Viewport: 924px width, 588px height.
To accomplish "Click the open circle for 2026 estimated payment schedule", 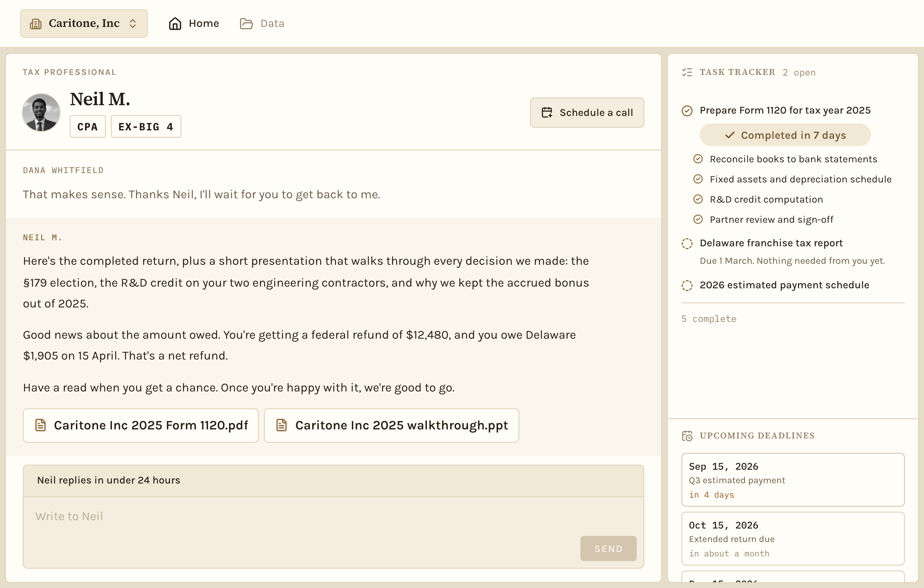I will click(x=687, y=286).
